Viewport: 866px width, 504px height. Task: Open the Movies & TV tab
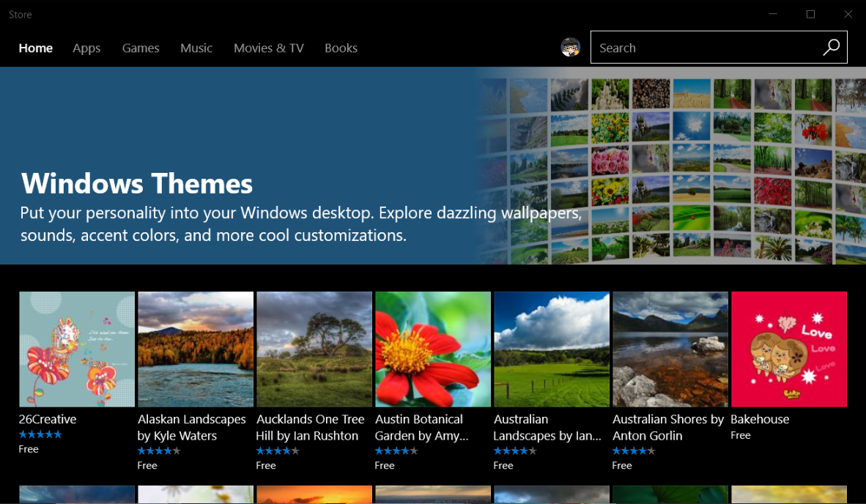point(269,48)
